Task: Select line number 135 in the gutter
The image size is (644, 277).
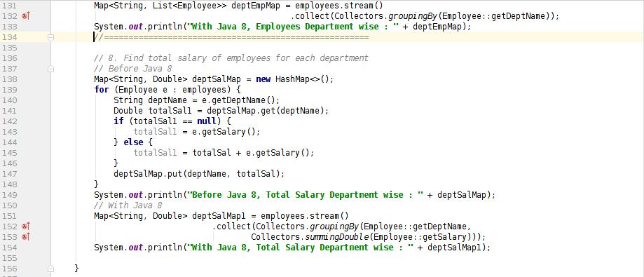Action: click(x=10, y=48)
